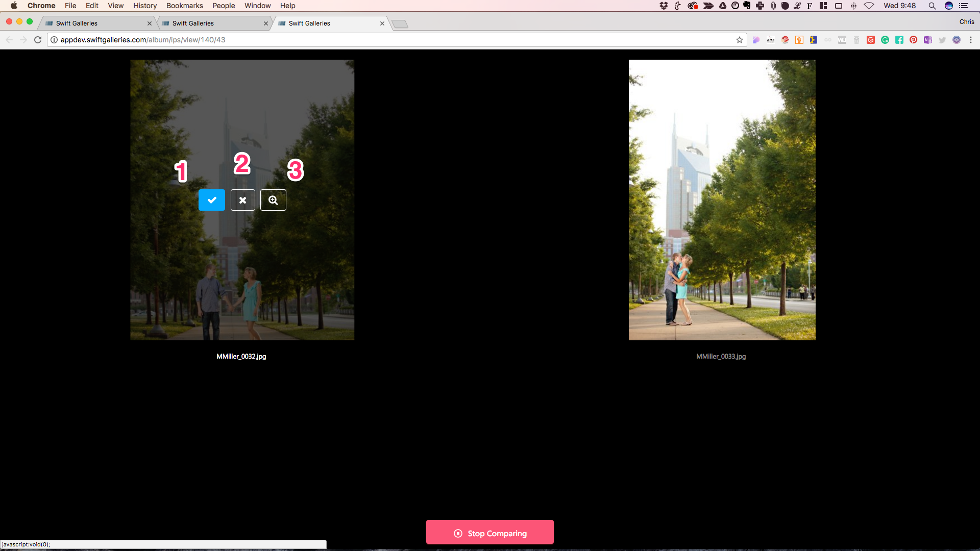Image resolution: width=980 pixels, height=551 pixels.
Task: Click the X reject button on photo
Action: pyautogui.click(x=242, y=200)
